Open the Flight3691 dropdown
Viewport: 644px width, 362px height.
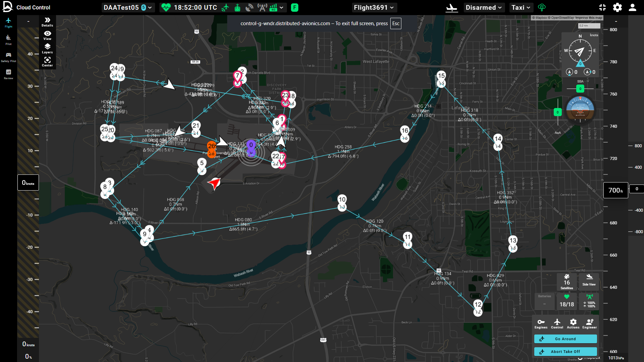click(x=374, y=7)
